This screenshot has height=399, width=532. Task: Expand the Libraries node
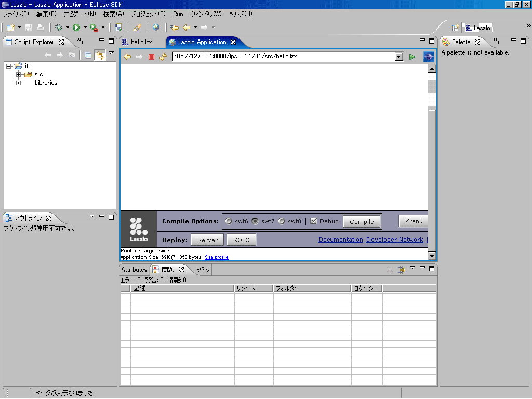[x=19, y=83]
